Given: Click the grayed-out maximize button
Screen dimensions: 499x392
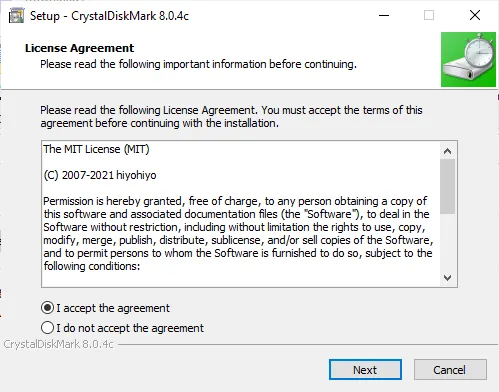Looking at the screenshot, I should [x=429, y=15].
